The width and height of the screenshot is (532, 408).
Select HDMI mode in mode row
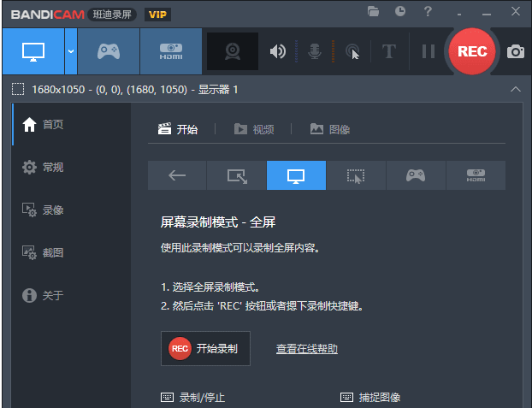click(x=476, y=175)
